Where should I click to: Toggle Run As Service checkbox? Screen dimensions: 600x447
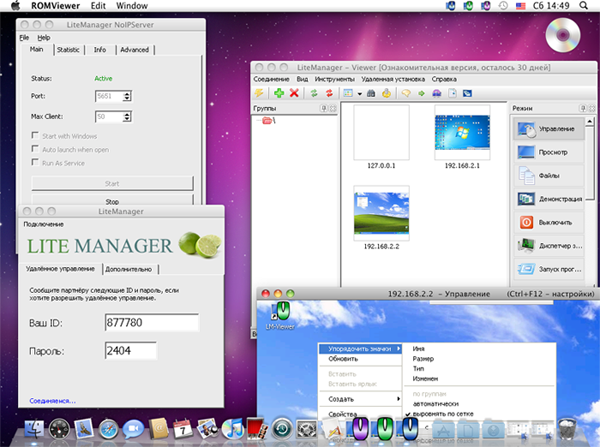(x=35, y=162)
